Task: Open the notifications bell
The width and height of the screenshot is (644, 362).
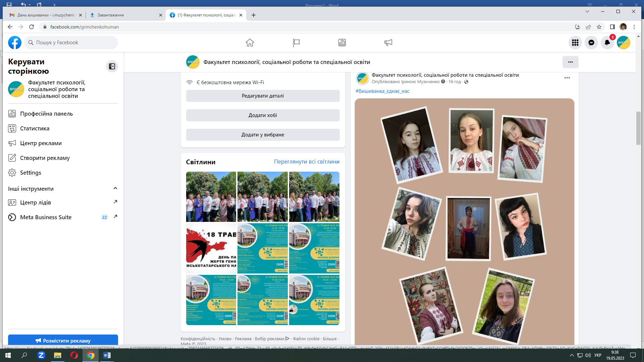Action: [607, 43]
